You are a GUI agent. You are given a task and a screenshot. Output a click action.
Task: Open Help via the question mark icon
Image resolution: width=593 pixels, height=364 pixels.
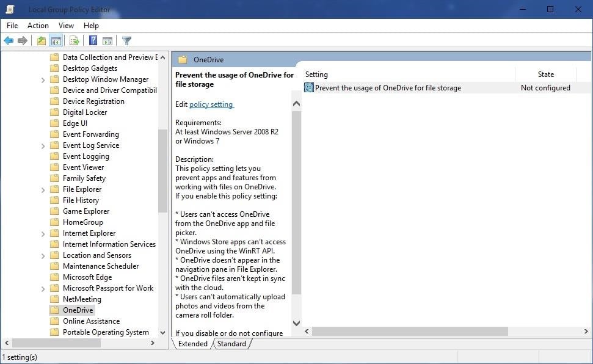click(x=93, y=41)
